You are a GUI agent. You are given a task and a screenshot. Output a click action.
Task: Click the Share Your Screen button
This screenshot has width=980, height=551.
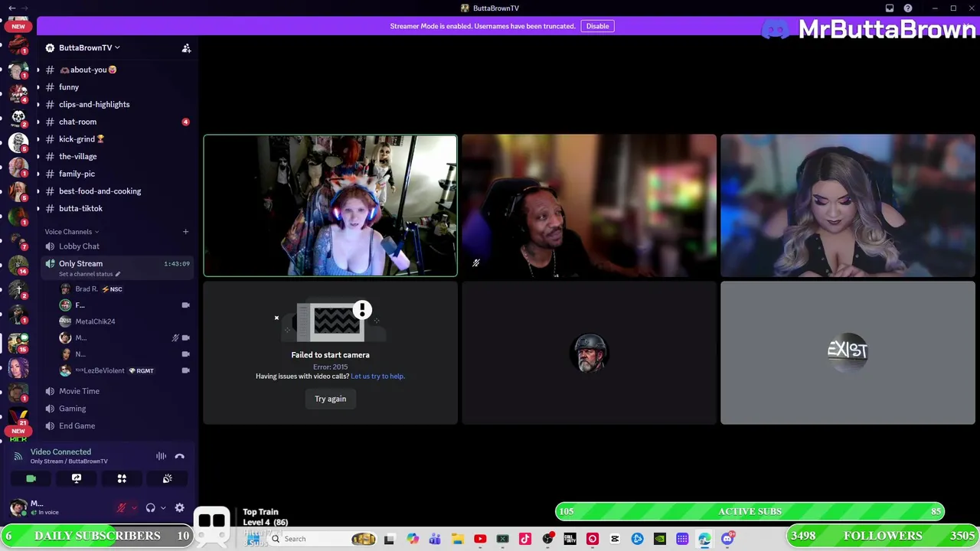77,478
